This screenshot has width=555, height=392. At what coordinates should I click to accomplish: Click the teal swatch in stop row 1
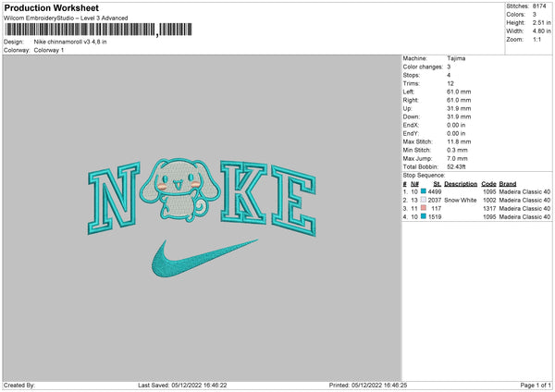(x=424, y=191)
